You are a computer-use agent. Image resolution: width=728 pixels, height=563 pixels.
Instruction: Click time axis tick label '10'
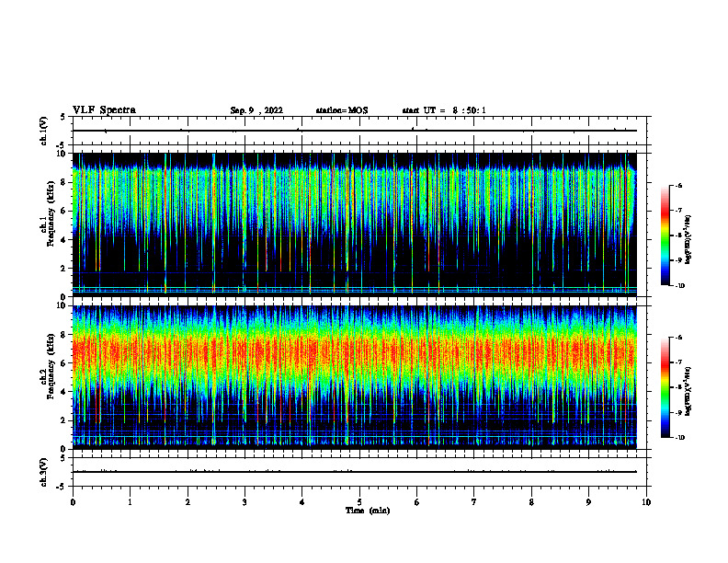(646, 502)
